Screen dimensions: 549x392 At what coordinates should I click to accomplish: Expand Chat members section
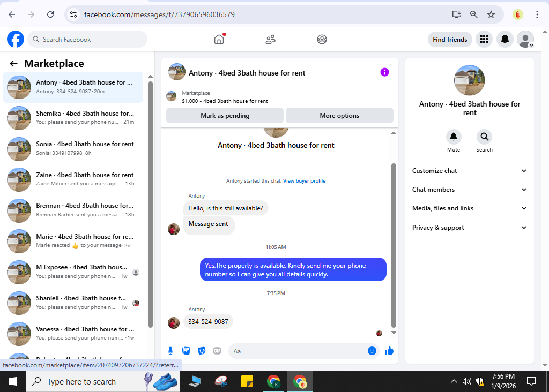pos(470,190)
